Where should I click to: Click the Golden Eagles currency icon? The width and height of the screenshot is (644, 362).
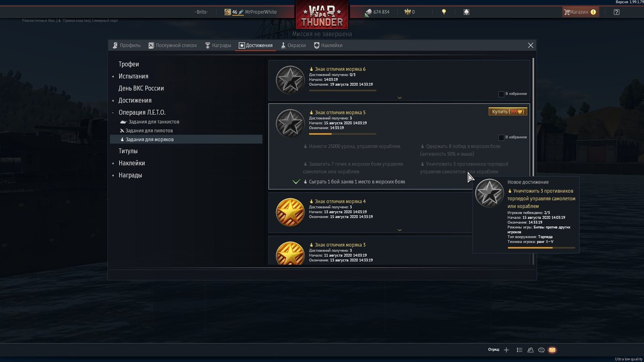[x=408, y=12]
